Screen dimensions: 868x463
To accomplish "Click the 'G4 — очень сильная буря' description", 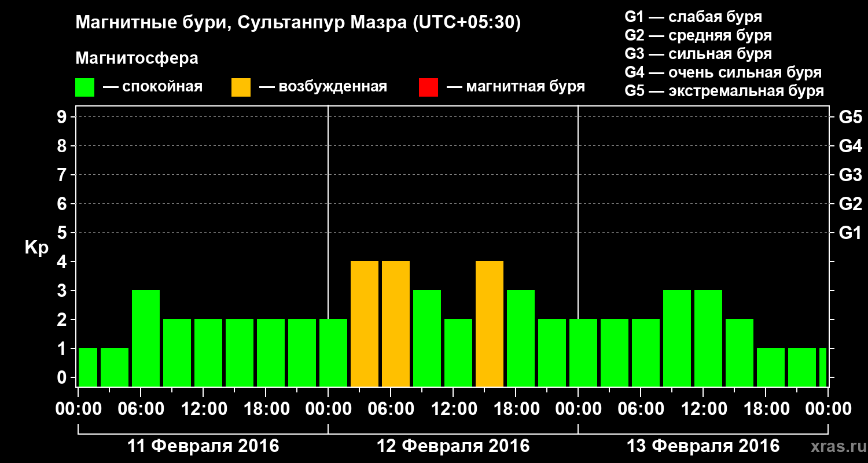I will pyautogui.click(x=723, y=72).
